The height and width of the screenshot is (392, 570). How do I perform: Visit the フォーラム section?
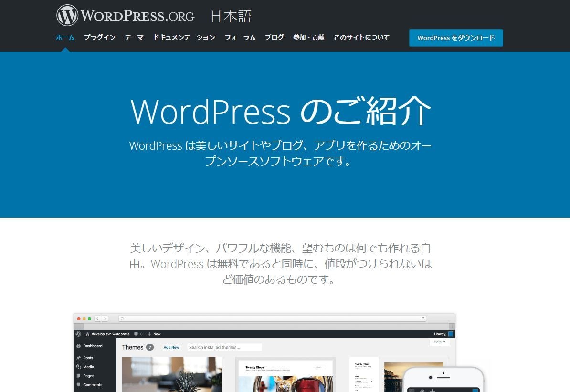pos(240,37)
